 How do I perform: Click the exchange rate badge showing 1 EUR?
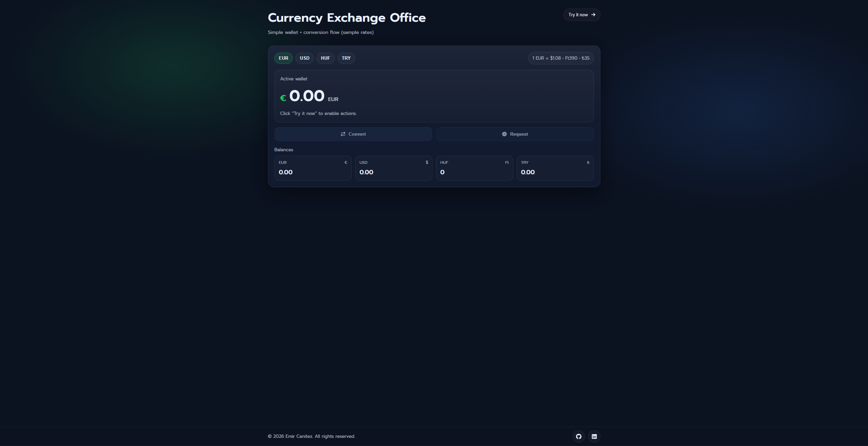pos(560,58)
